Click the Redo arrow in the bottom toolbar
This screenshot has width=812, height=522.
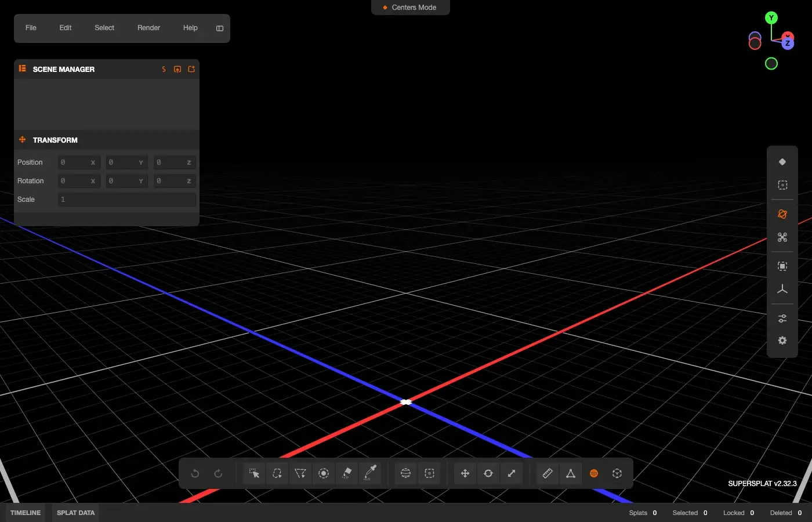(x=218, y=473)
